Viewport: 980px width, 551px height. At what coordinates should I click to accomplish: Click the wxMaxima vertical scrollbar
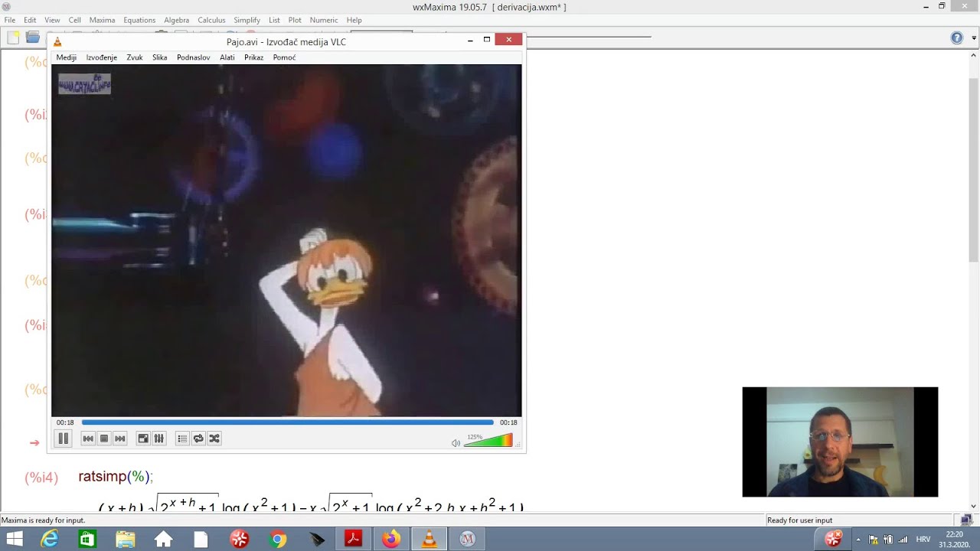click(974, 170)
